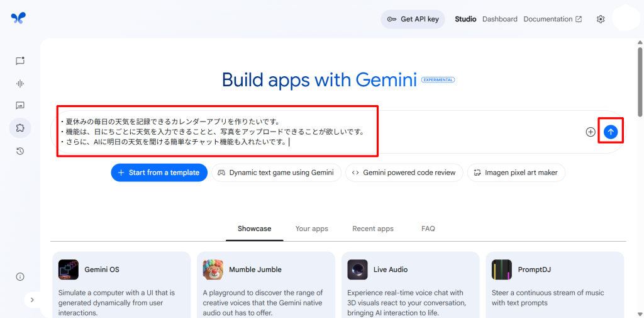Open the Generate media icon in sidebar
Viewport: 644px width, 318px height.
point(20,106)
